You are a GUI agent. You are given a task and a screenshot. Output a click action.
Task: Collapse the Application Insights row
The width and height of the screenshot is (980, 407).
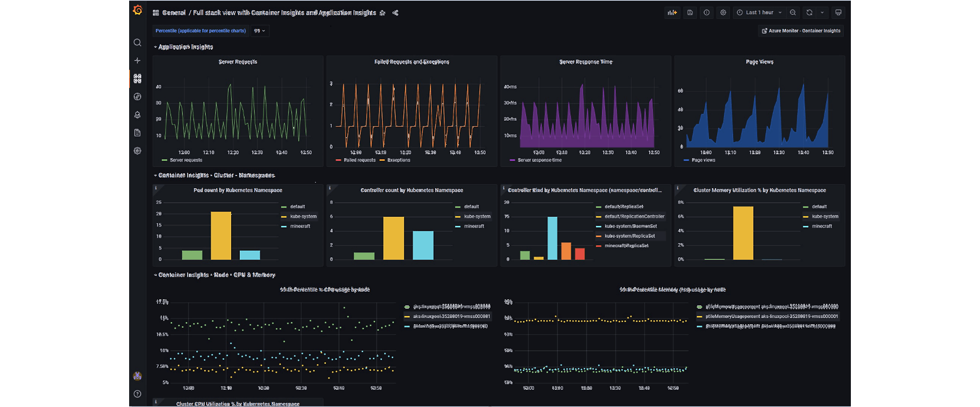click(x=185, y=47)
